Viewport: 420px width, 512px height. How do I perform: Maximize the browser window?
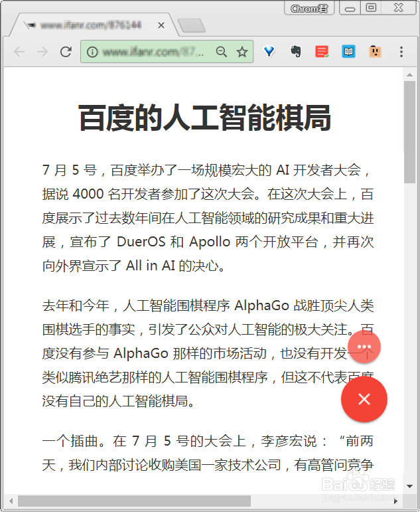(371, 8)
